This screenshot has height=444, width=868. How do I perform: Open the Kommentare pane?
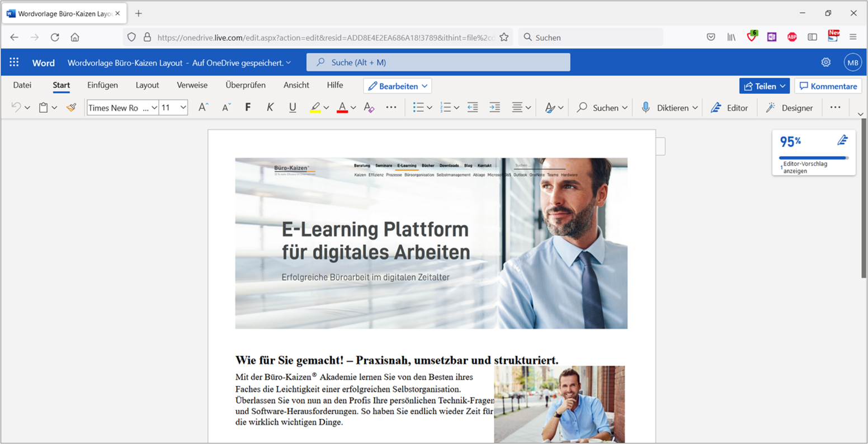[828, 86]
